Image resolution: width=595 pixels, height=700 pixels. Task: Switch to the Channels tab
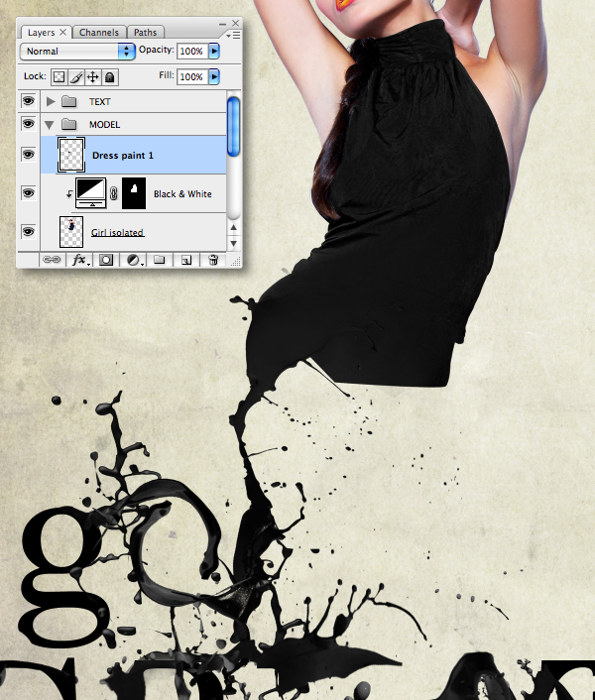pos(99,32)
